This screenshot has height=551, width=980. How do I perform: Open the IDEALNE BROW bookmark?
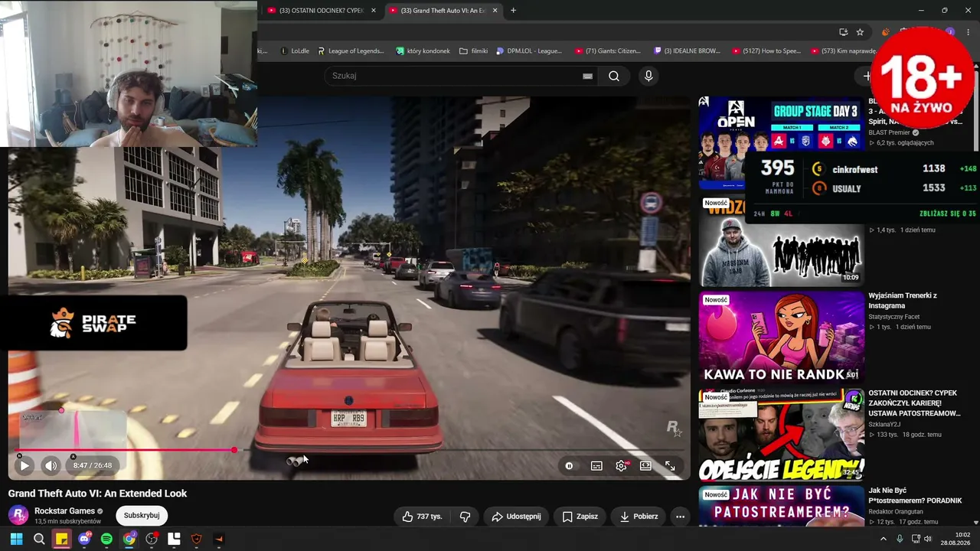687,51
